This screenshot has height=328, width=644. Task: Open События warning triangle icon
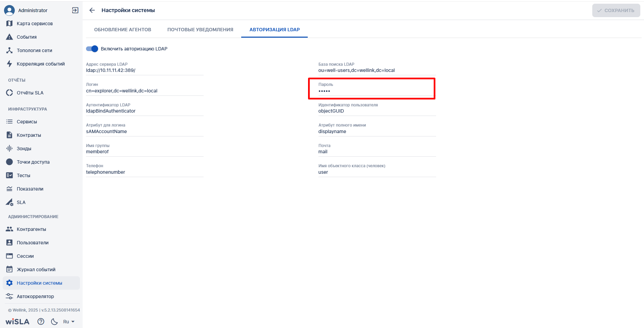click(9, 37)
